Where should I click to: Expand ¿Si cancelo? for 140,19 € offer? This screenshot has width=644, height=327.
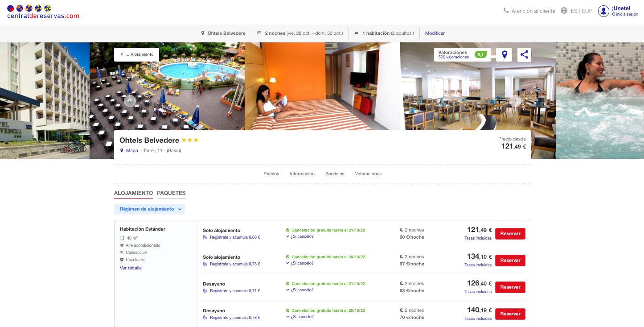pyautogui.click(x=300, y=317)
